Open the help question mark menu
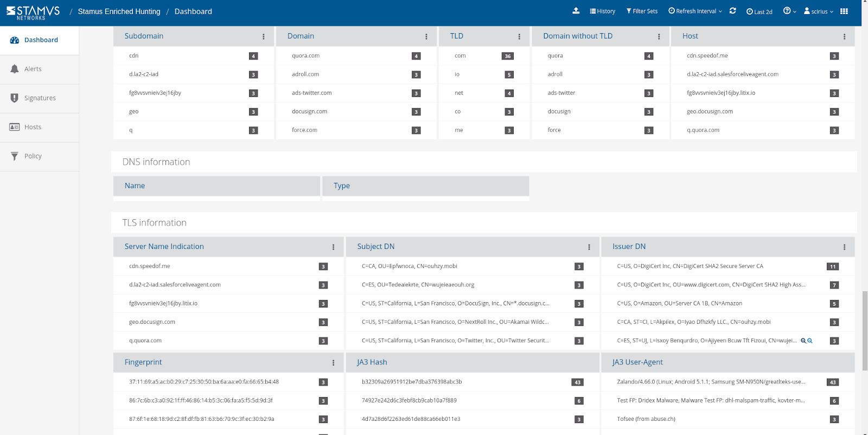This screenshot has width=868, height=435. [789, 11]
